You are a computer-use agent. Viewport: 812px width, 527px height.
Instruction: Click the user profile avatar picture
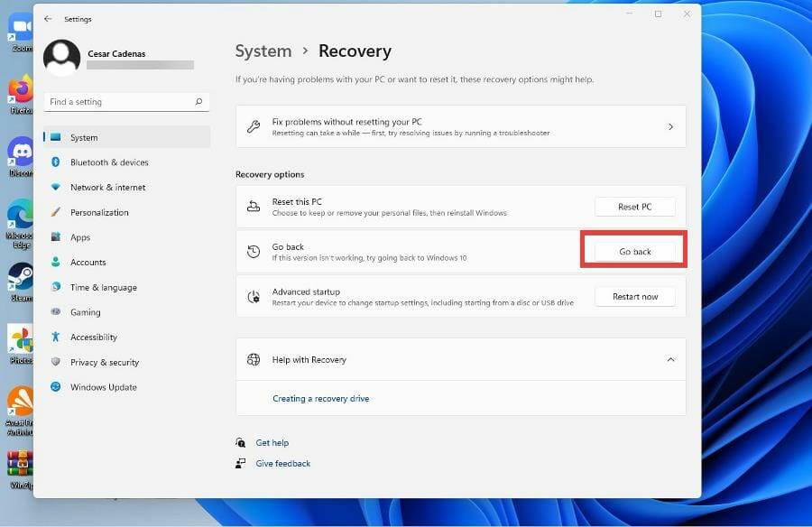61,58
